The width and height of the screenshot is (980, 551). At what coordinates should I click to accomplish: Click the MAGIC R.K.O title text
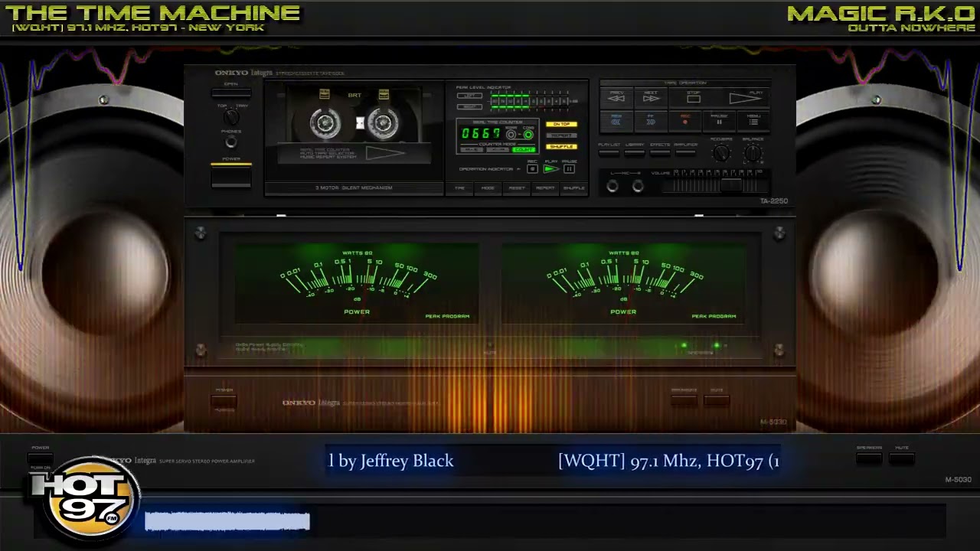tap(880, 13)
